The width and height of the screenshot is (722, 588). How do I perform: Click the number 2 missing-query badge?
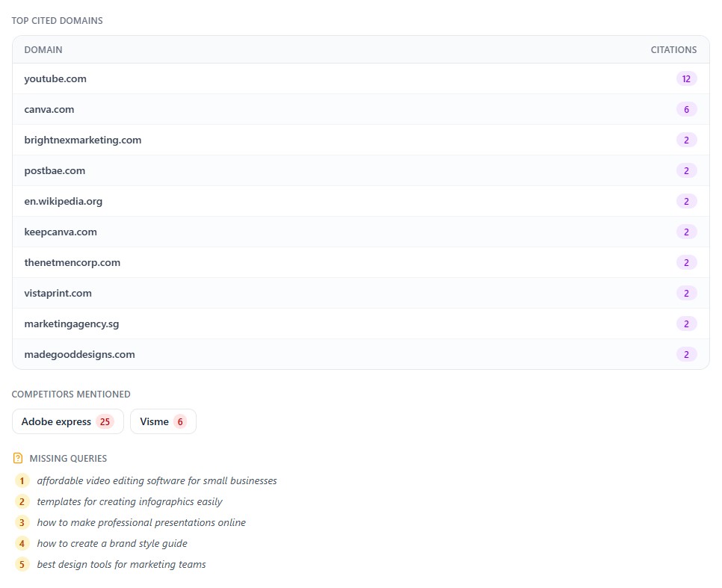(x=22, y=501)
